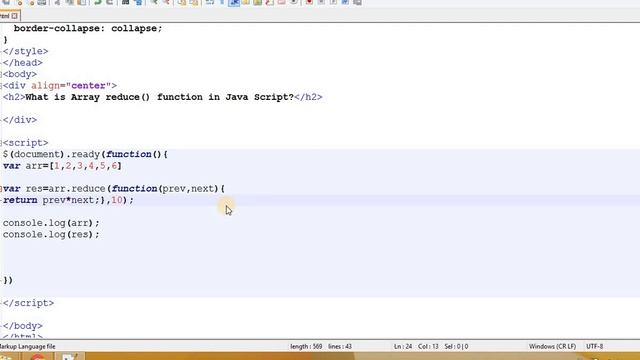
Task: Open Find with the binoculars icon
Action: pos(126,2)
